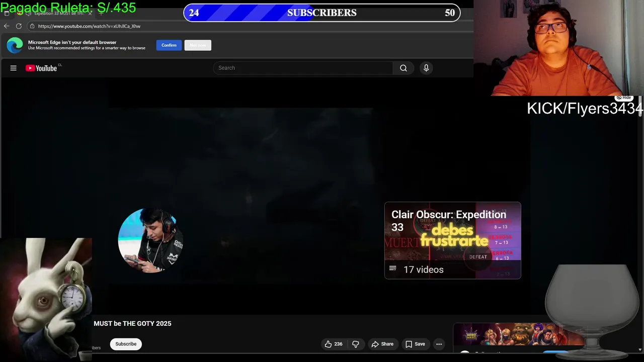Image resolution: width=644 pixels, height=362 pixels.
Task: Save the video to playlist
Action: 415,344
